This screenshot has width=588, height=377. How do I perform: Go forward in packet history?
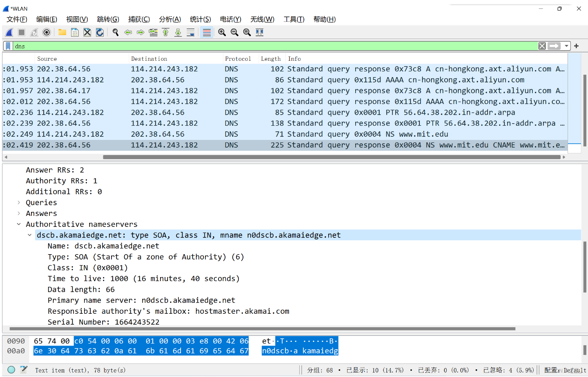(x=140, y=32)
